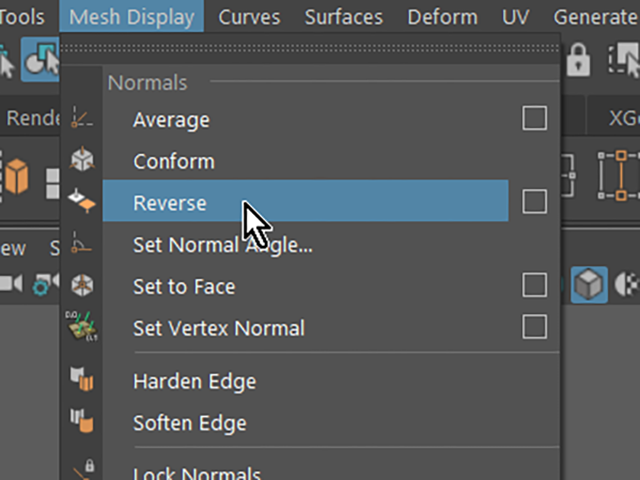640x480 pixels.
Task: Open the Surfaces menu
Action: tap(344, 17)
